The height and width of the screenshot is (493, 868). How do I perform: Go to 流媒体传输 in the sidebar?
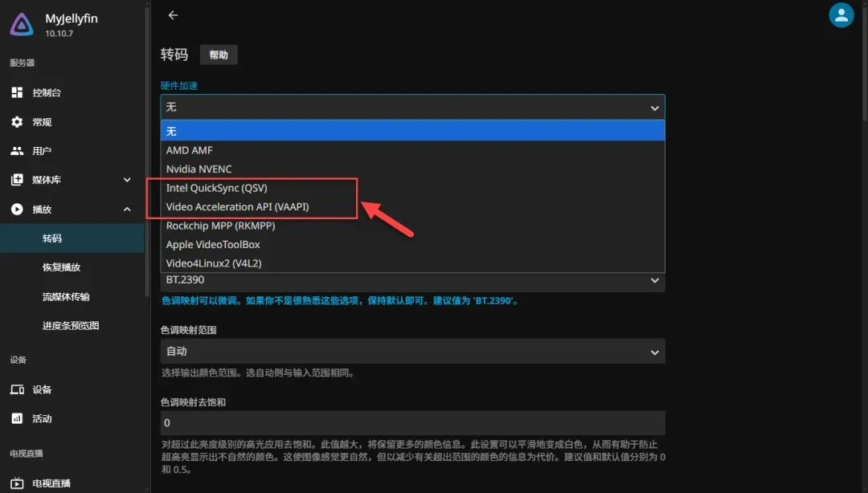point(72,296)
